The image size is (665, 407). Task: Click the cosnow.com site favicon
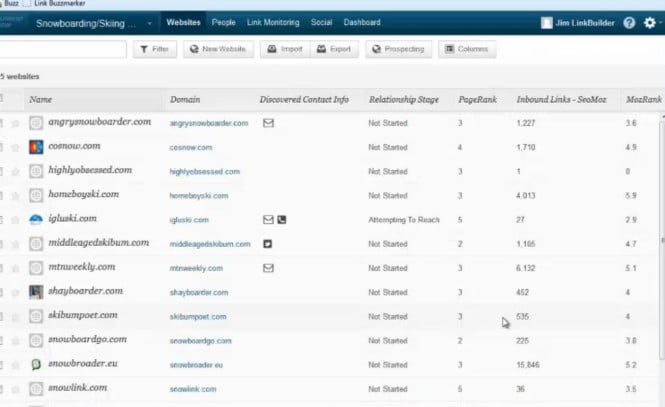point(36,147)
